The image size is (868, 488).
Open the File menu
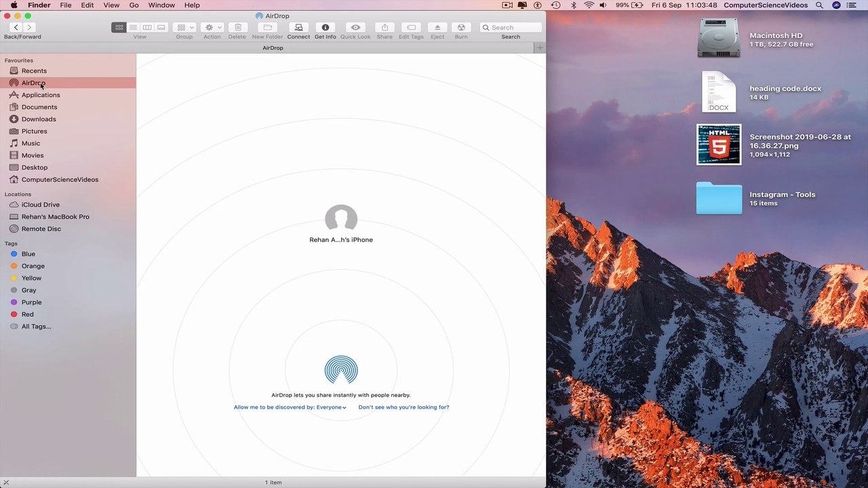point(66,5)
